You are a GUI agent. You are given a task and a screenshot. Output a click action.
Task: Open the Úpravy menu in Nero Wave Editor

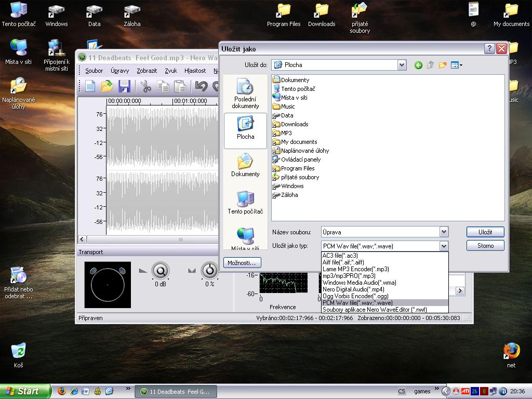pyautogui.click(x=120, y=71)
